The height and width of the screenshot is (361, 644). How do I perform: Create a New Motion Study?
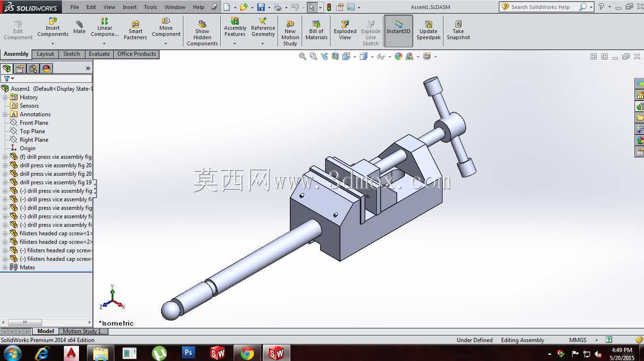(290, 33)
